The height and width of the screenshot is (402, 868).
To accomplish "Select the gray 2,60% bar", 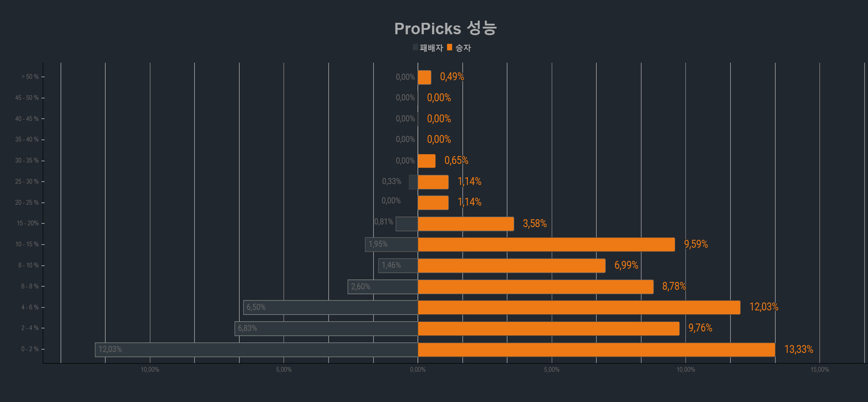I will click(x=383, y=287).
